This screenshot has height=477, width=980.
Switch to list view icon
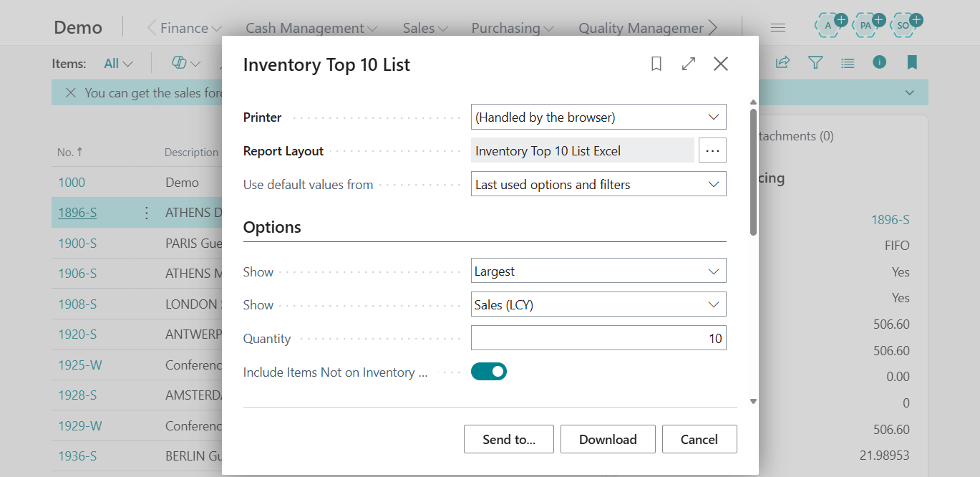coord(848,62)
